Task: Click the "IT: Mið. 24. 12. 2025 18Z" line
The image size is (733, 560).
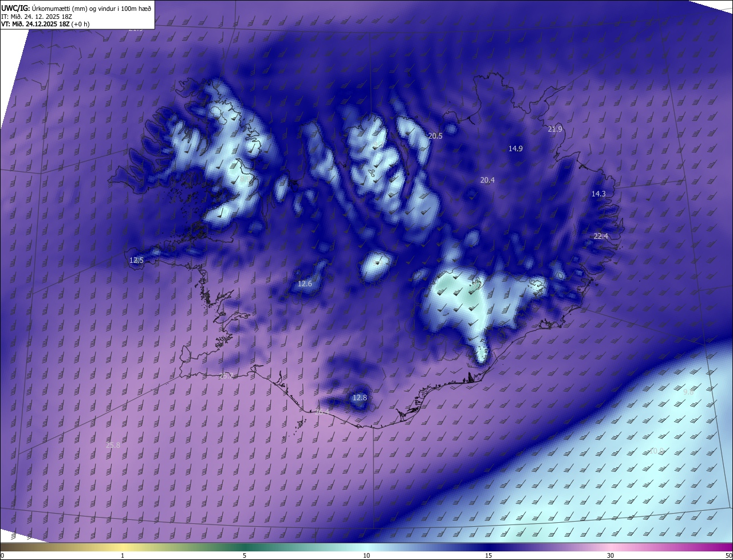Action: [x=36, y=16]
